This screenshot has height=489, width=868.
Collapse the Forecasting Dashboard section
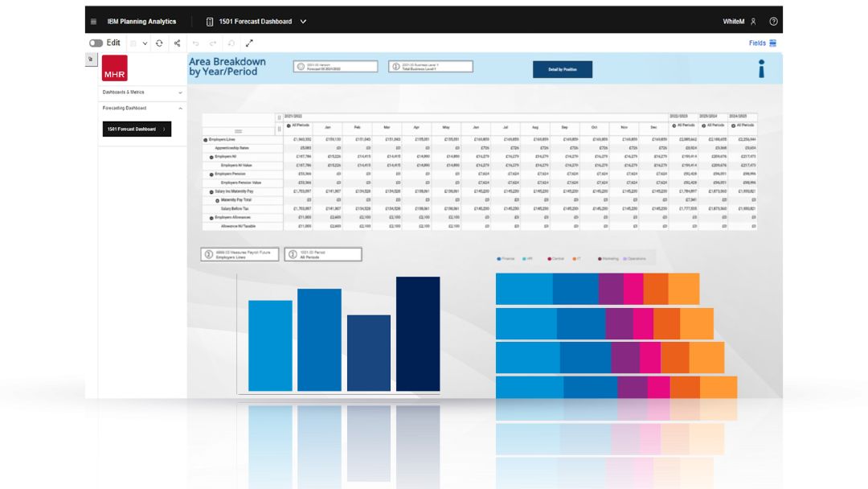[x=142, y=109]
